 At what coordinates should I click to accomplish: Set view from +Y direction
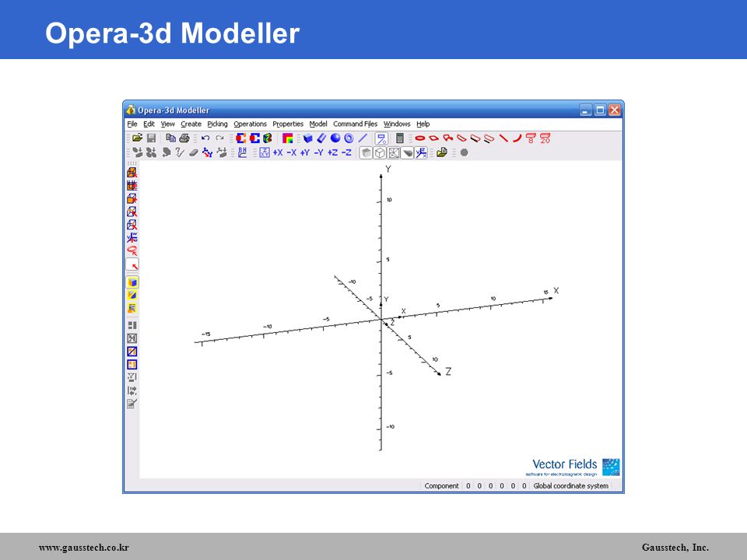tap(305, 152)
